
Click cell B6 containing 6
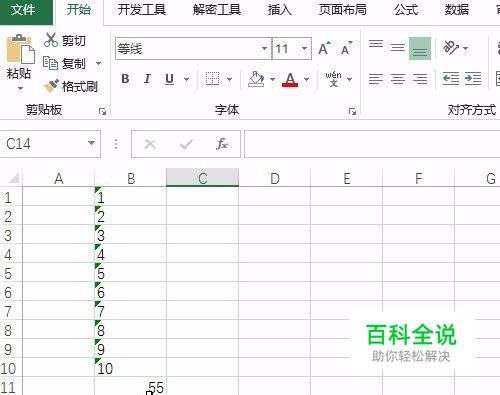(131, 292)
